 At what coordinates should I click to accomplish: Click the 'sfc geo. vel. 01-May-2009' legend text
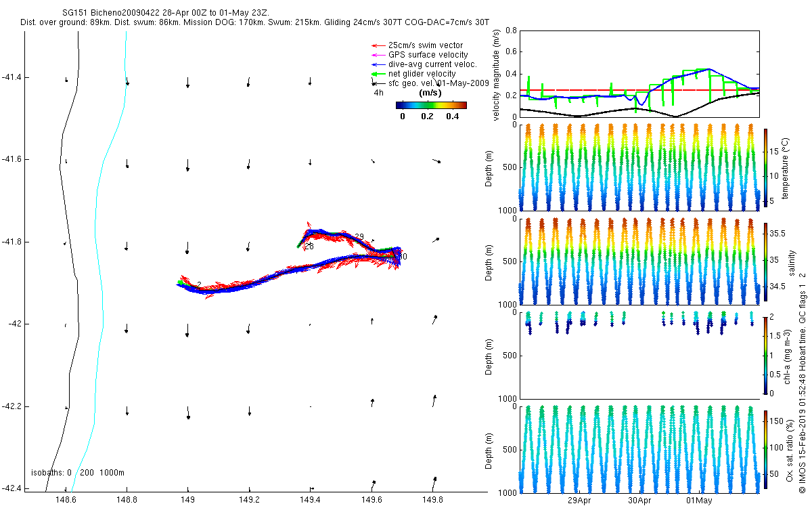[x=438, y=83]
